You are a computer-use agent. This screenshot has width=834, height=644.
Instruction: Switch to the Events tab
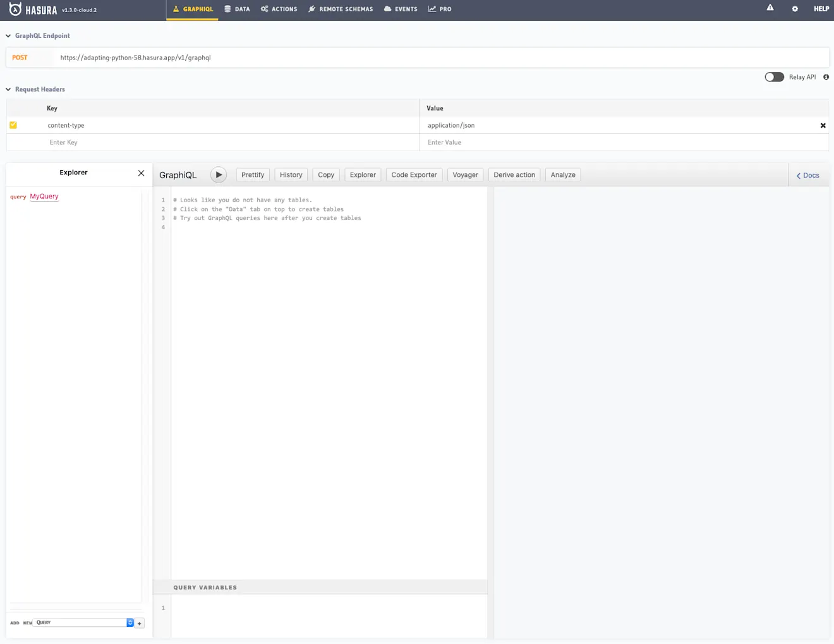(401, 9)
